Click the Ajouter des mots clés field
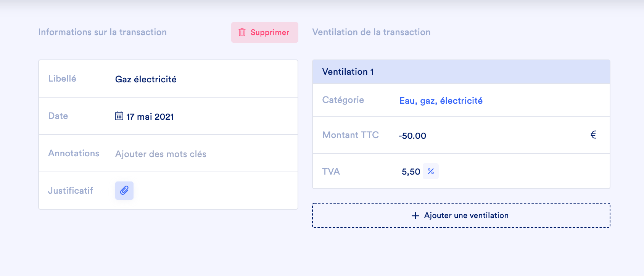 click(x=161, y=154)
